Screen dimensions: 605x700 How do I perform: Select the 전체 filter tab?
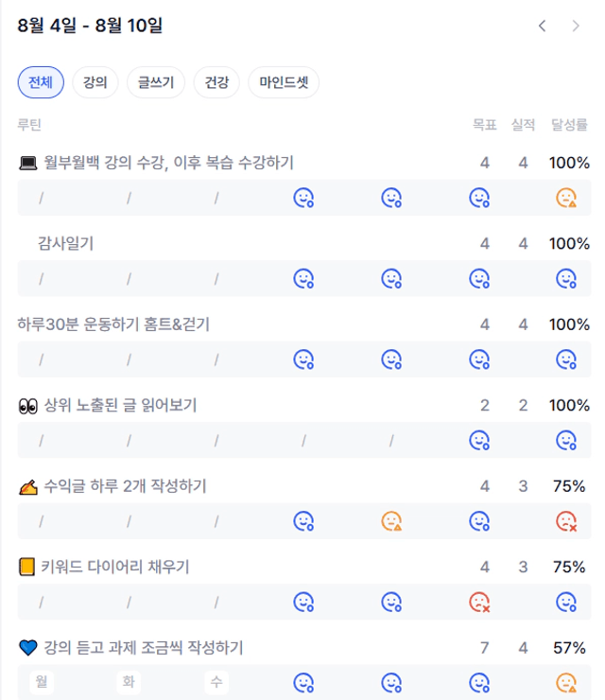click(x=41, y=82)
